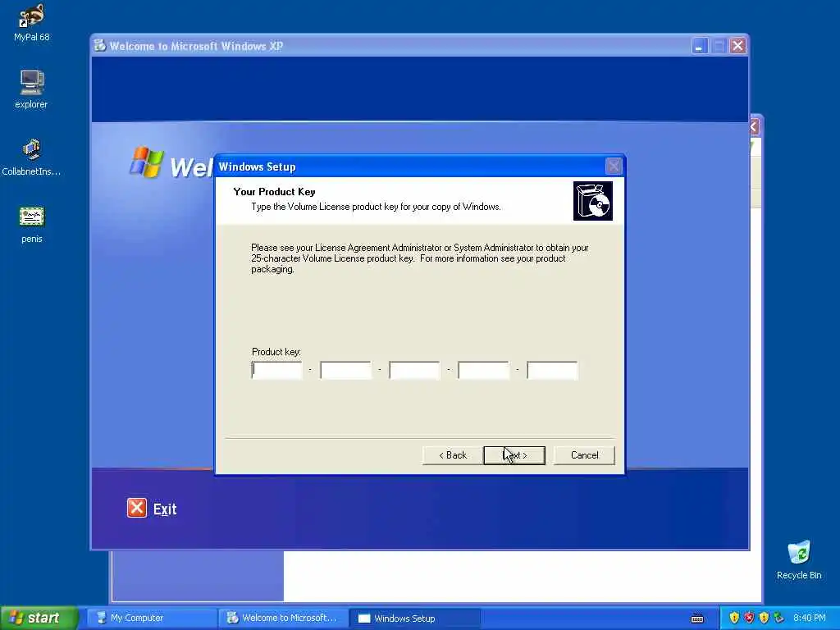Open the Start menu

click(39, 618)
